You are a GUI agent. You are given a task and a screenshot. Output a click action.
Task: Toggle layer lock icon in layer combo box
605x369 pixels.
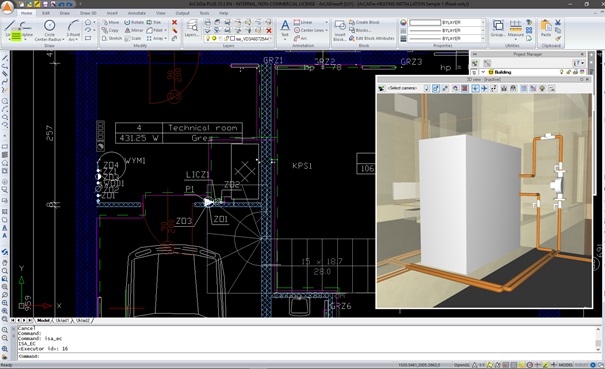tap(226, 38)
